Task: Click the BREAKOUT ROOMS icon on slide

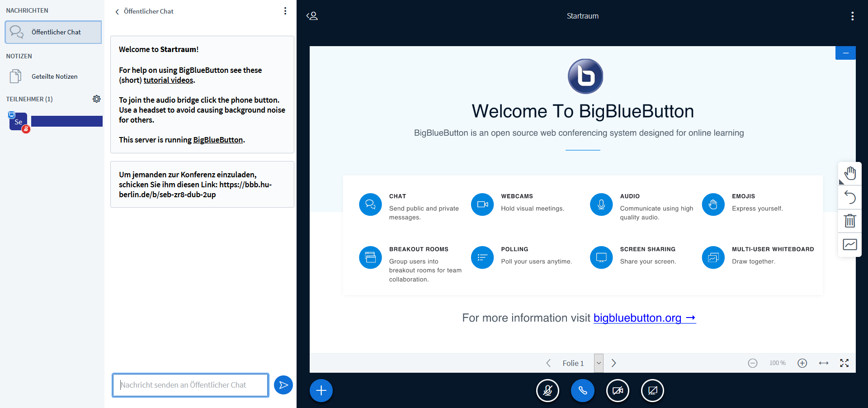Action: click(x=370, y=257)
